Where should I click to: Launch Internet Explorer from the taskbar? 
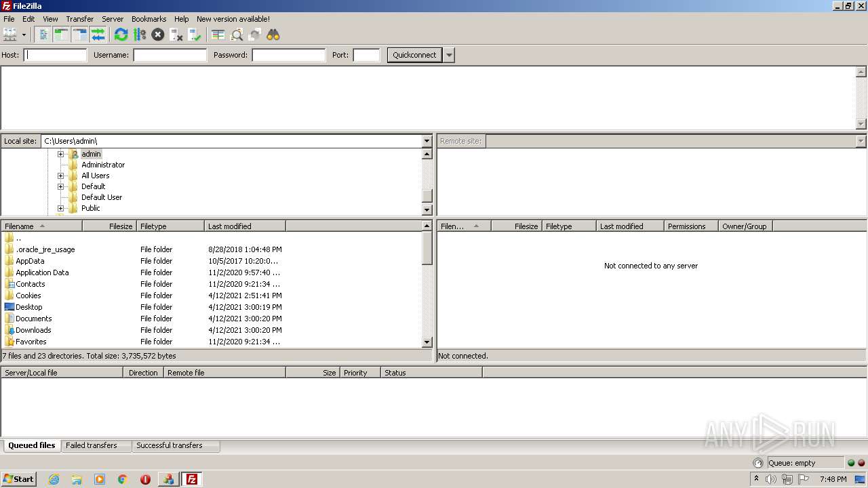coord(54,479)
